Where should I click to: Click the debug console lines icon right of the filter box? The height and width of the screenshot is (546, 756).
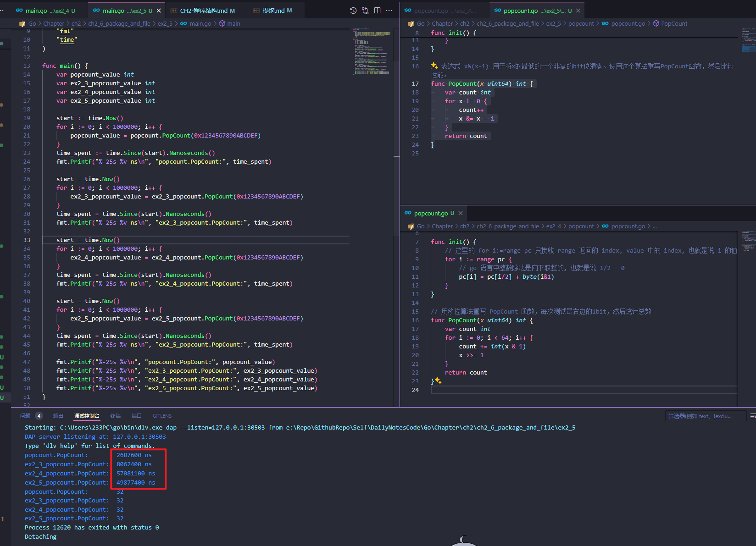click(753, 416)
